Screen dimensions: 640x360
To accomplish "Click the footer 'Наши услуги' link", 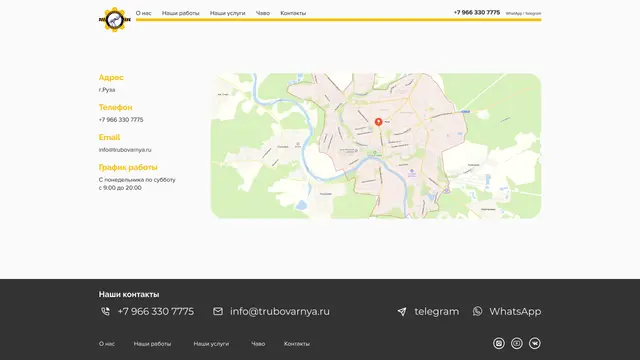I will 211,344.
